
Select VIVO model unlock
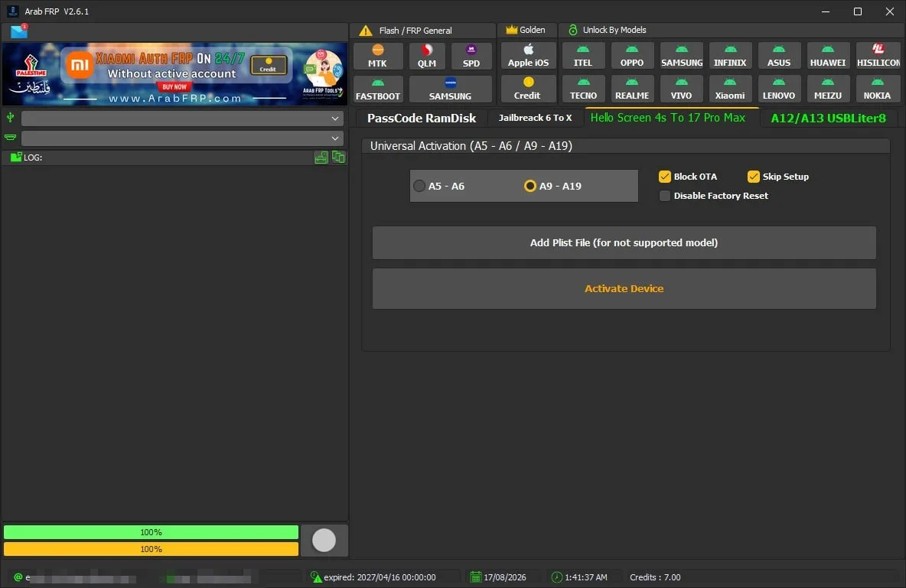(x=682, y=89)
